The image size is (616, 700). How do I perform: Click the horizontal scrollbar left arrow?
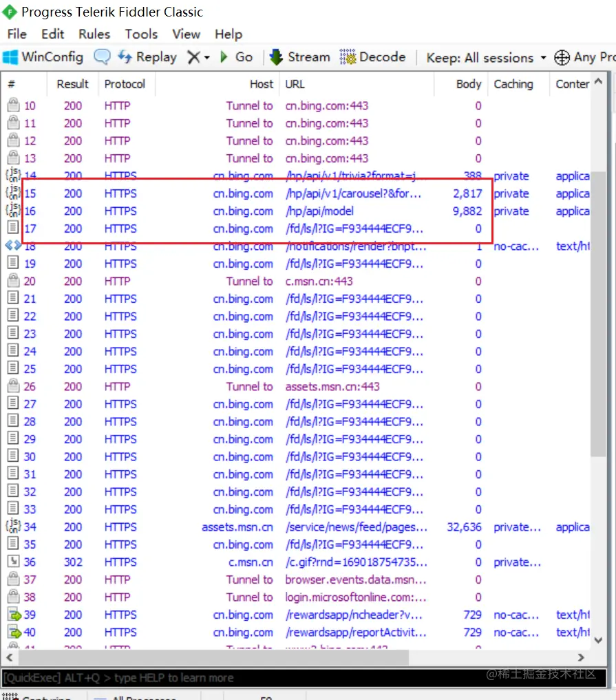click(x=10, y=657)
